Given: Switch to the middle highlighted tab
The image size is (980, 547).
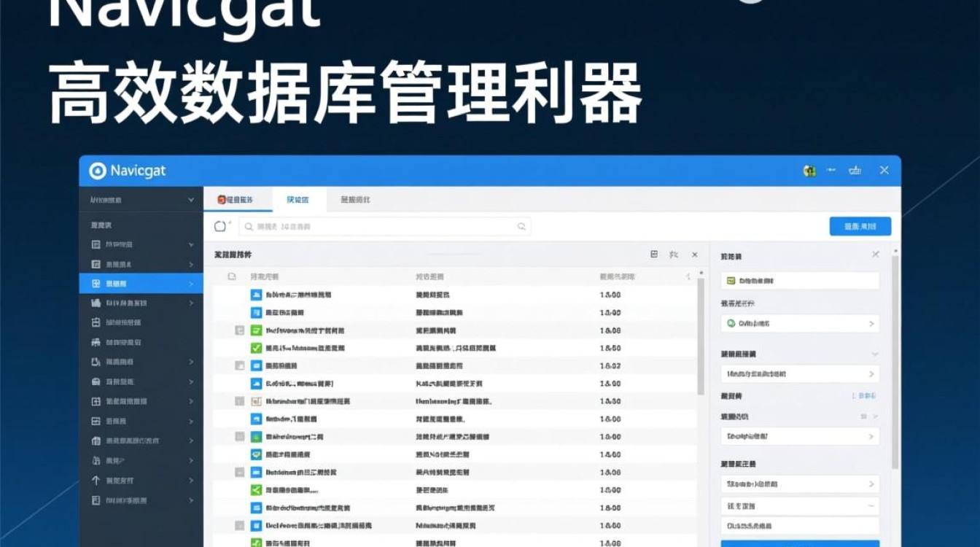Looking at the screenshot, I should (x=298, y=199).
